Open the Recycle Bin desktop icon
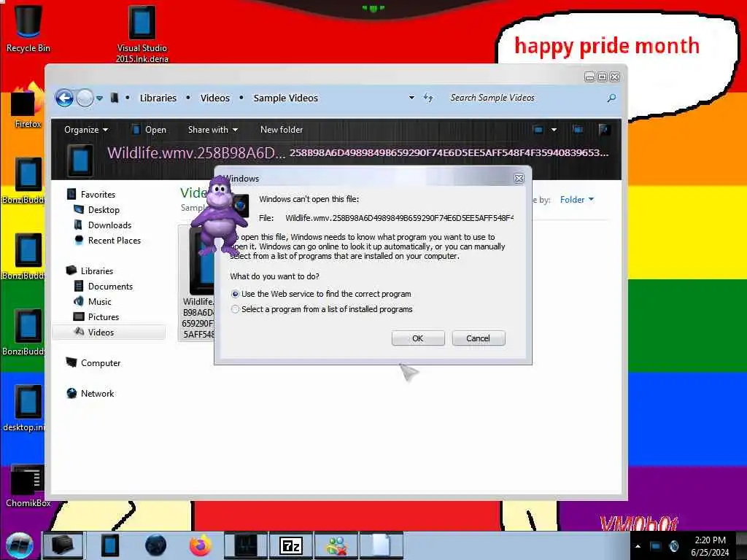 pyautogui.click(x=28, y=28)
